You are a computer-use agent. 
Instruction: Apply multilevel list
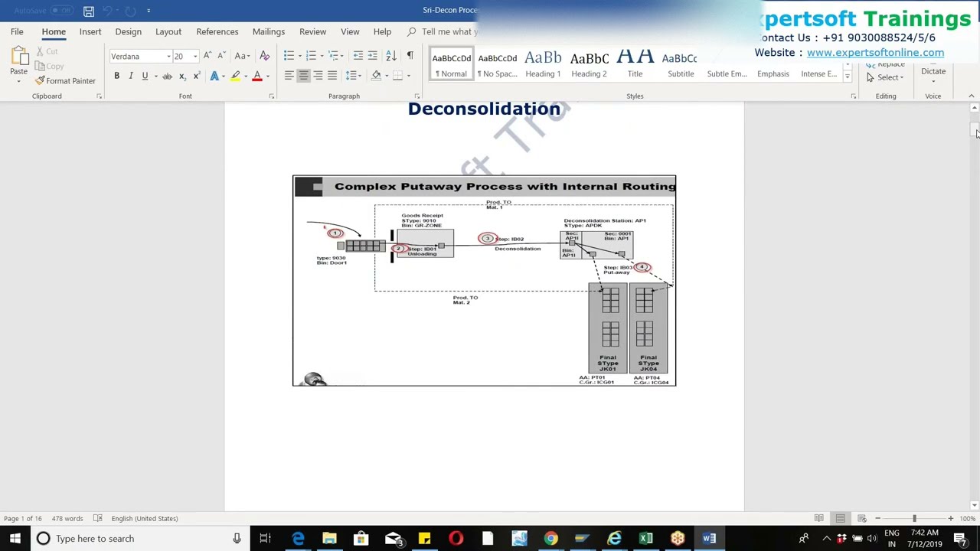pos(334,56)
